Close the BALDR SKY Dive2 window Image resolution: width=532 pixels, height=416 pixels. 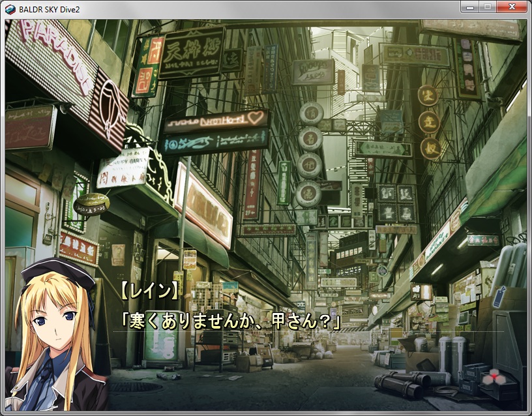(512, 7)
